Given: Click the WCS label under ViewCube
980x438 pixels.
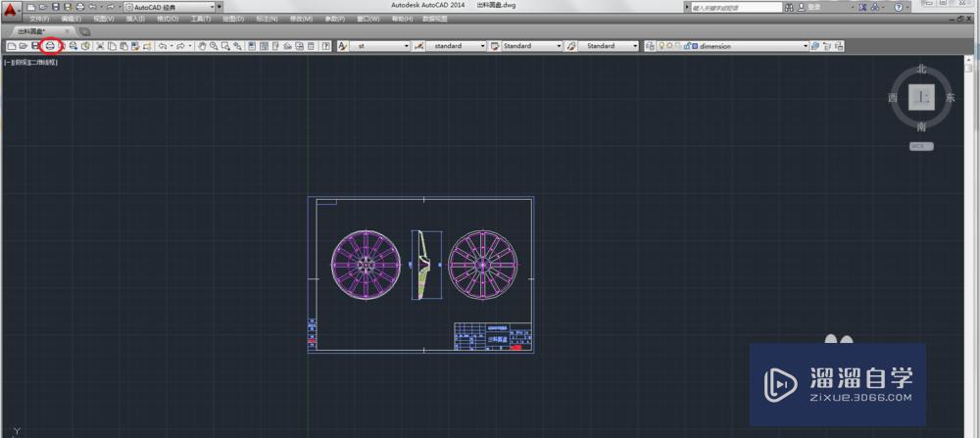Looking at the screenshot, I should tap(921, 146).
